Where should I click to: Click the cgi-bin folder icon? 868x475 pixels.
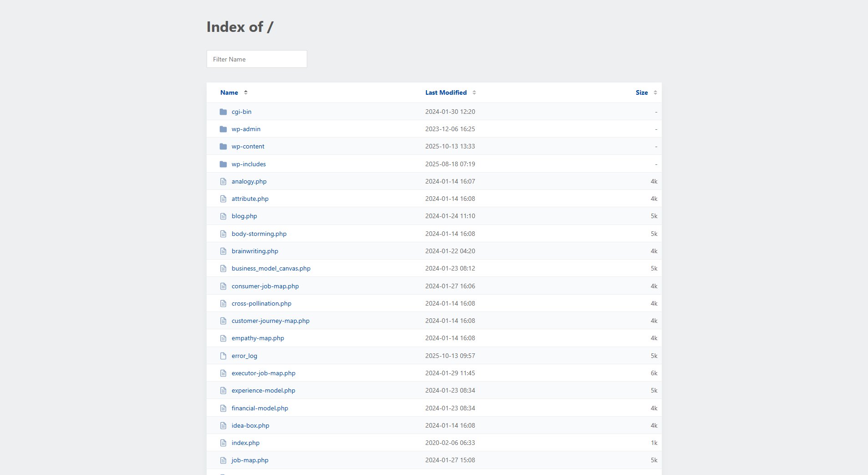click(223, 112)
